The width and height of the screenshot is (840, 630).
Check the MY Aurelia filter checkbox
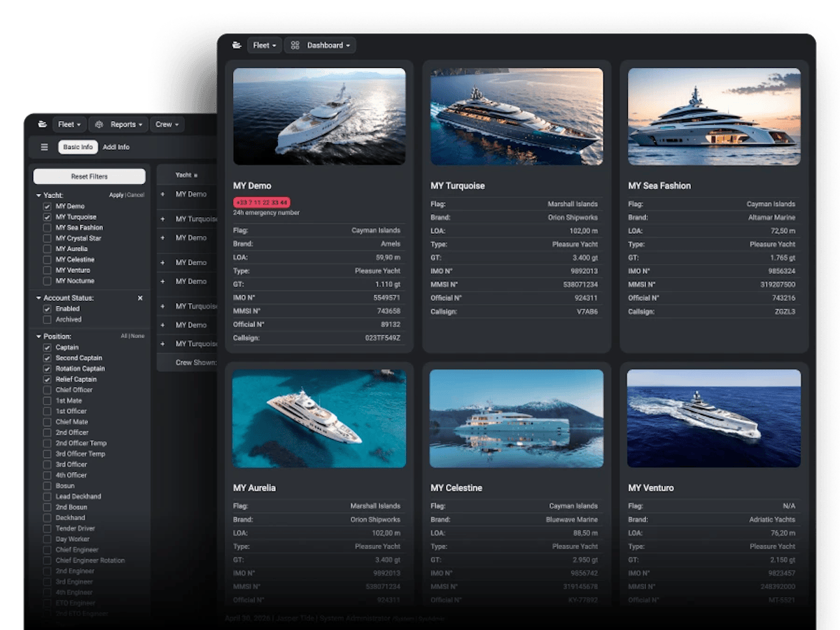tap(47, 248)
